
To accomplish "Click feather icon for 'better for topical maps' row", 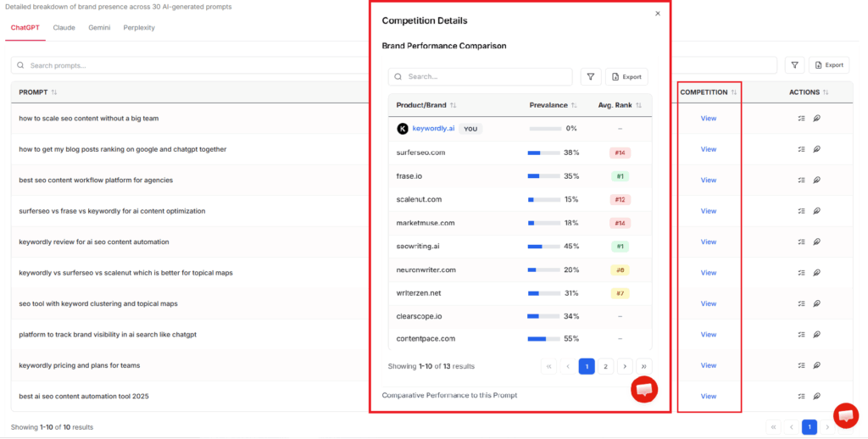I will [x=816, y=273].
